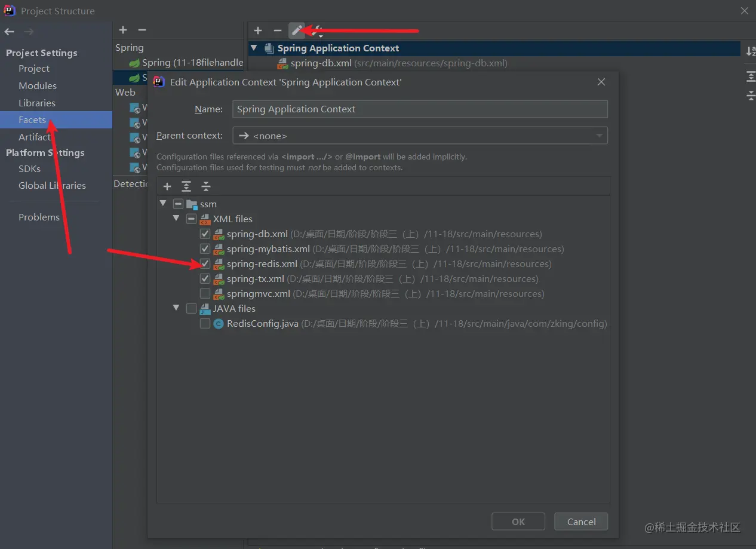Image resolution: width=756 pixels, height=549 pixels.
Task: Collapse all nodes in the dialog file tree
Action: click(206, 187)
